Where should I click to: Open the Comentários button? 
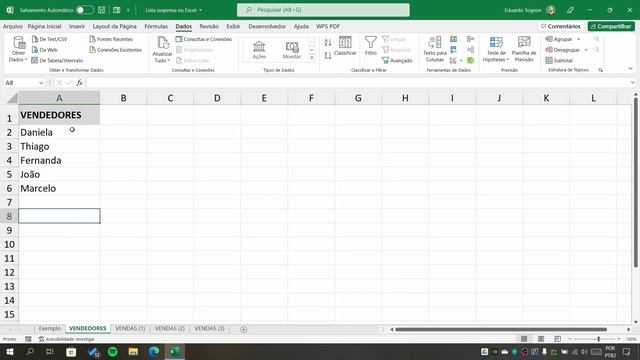click(561, 26)
